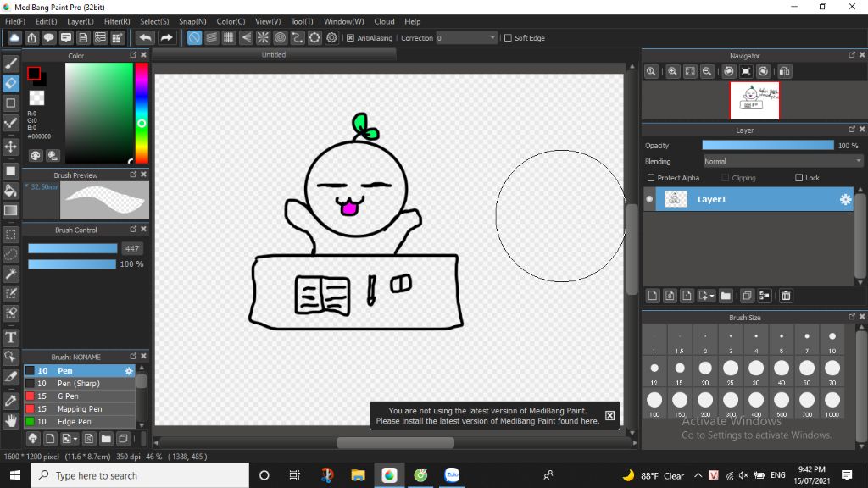This screenshot has width=868, height=488.
Task: Open Blending mode Normal dropdown
Action: tap(782, 162)
